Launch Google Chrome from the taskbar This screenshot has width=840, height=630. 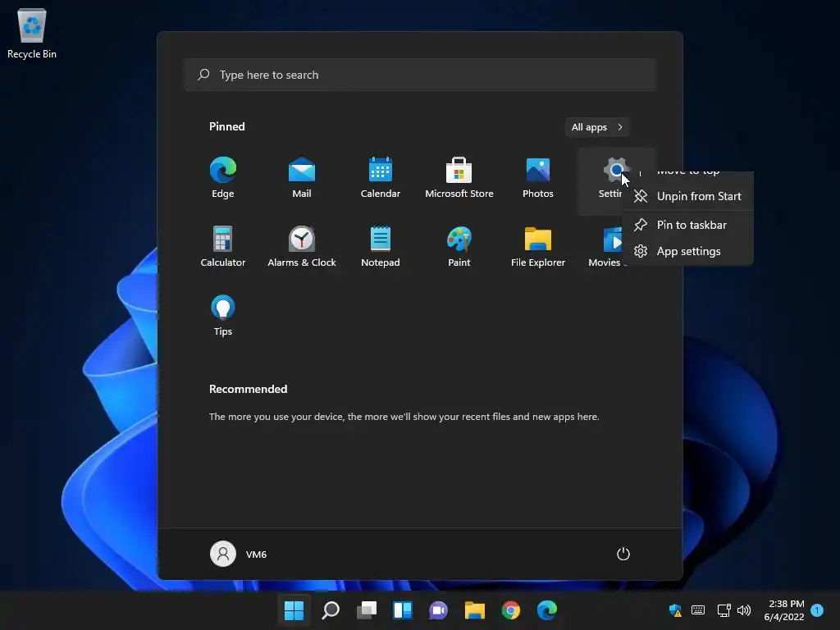pos(511,610)
